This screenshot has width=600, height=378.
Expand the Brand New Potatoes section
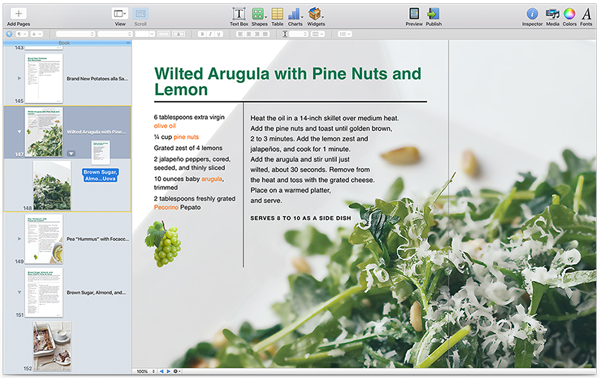(x=19, y=78)
